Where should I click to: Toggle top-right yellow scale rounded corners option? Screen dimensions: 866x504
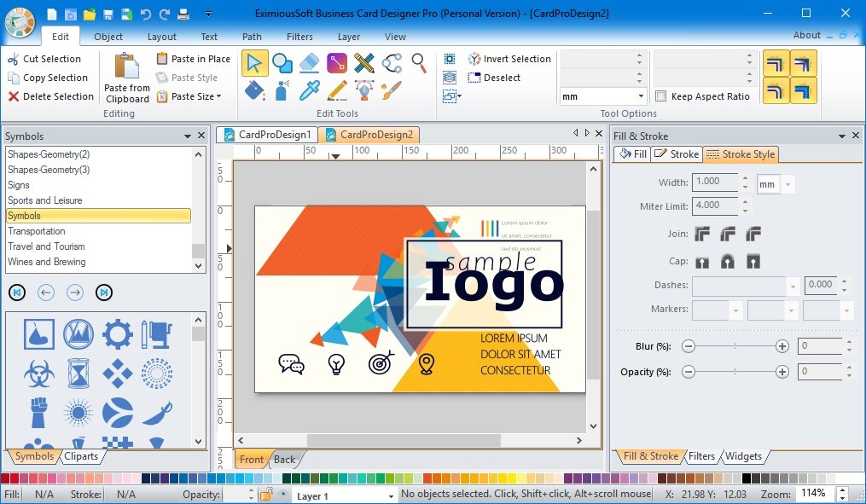coord(804,63)
